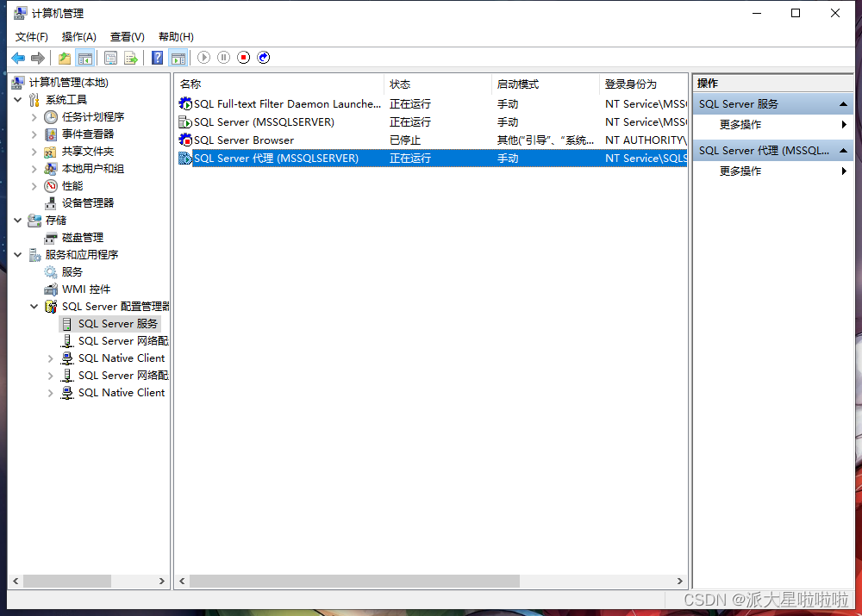Viewport: 862px width, 616px height.
Task: Click the Forward arrow toolbar icon
Action: tap(38, 58)
